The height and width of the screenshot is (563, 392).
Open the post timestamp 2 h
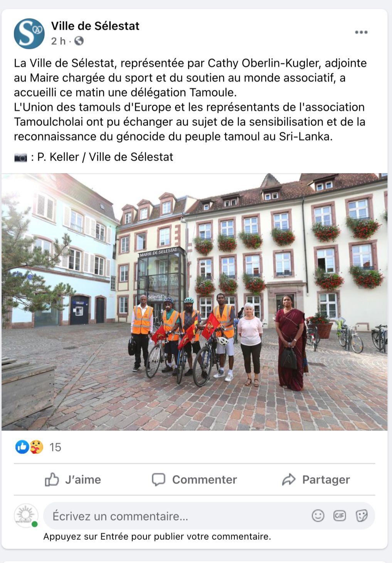click(x=58, y=41)
